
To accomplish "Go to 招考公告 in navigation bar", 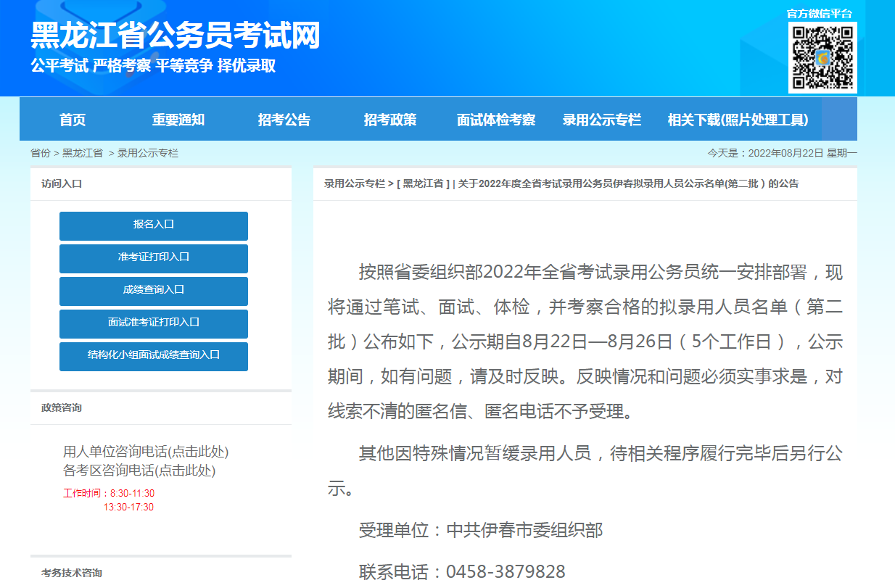I will pos(284,120).
